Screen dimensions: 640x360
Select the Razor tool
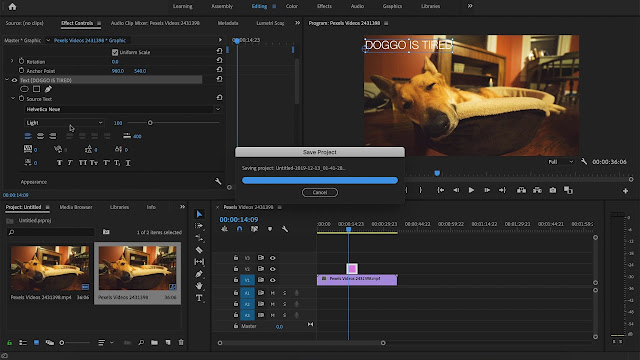point(199,250)
